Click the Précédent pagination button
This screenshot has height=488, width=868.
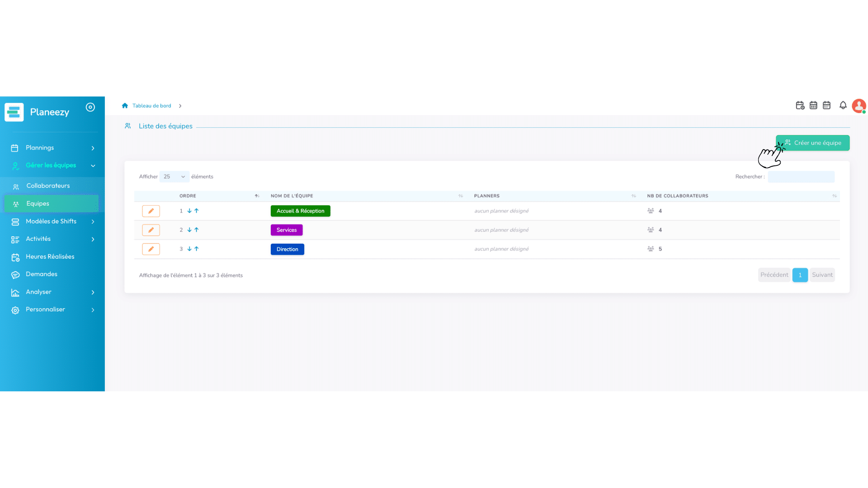[x=774, y=275]
